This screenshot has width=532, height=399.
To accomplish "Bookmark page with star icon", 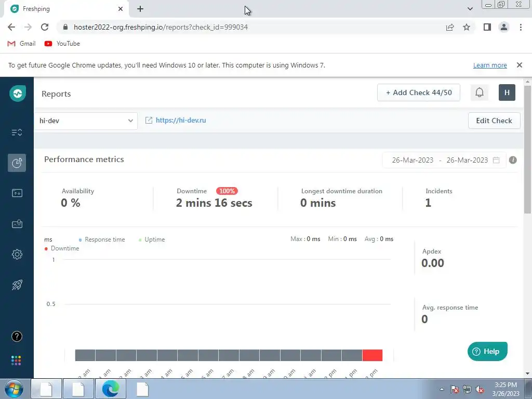I will click(467, 27).
